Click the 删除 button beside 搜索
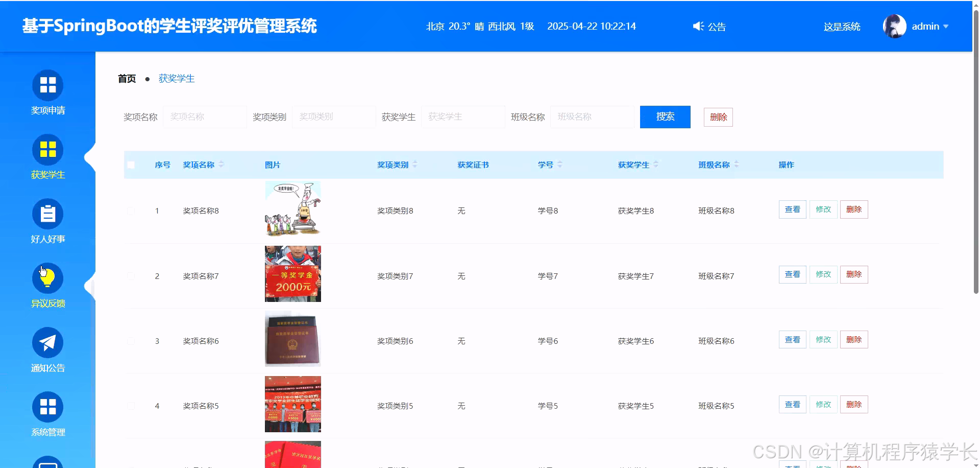Image resolution: width=980 pixels, height=468 pixels. (x=718, y=117)
